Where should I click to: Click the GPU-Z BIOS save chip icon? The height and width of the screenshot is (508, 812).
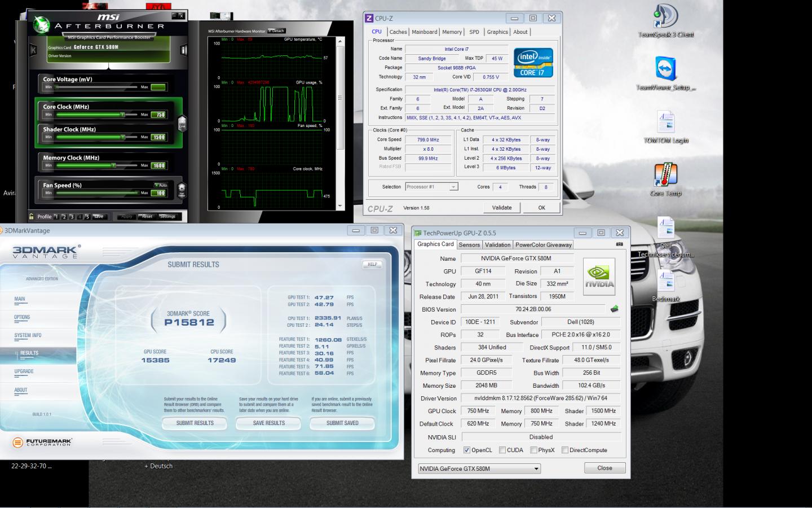click(614, 309)
